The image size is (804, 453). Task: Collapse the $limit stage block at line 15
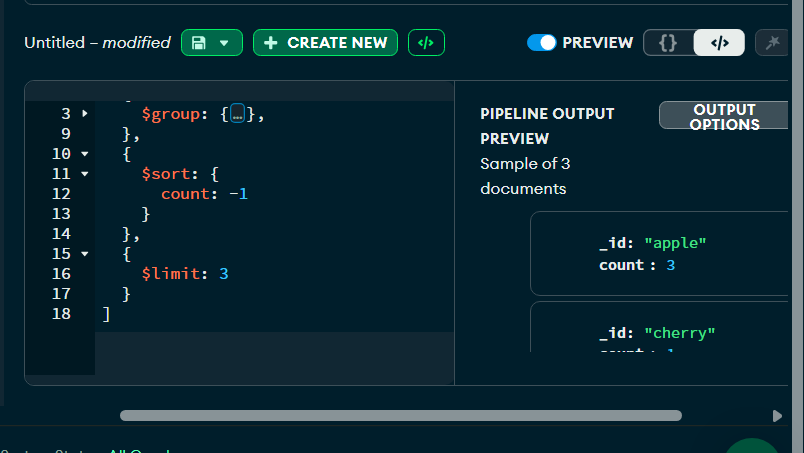[x=85, y=253]
